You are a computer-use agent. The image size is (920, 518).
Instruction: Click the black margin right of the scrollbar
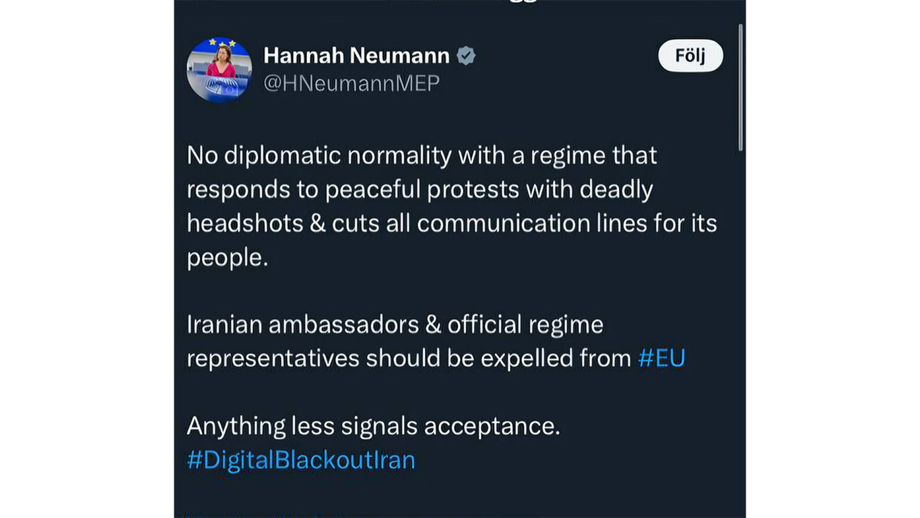click(832, 260)
